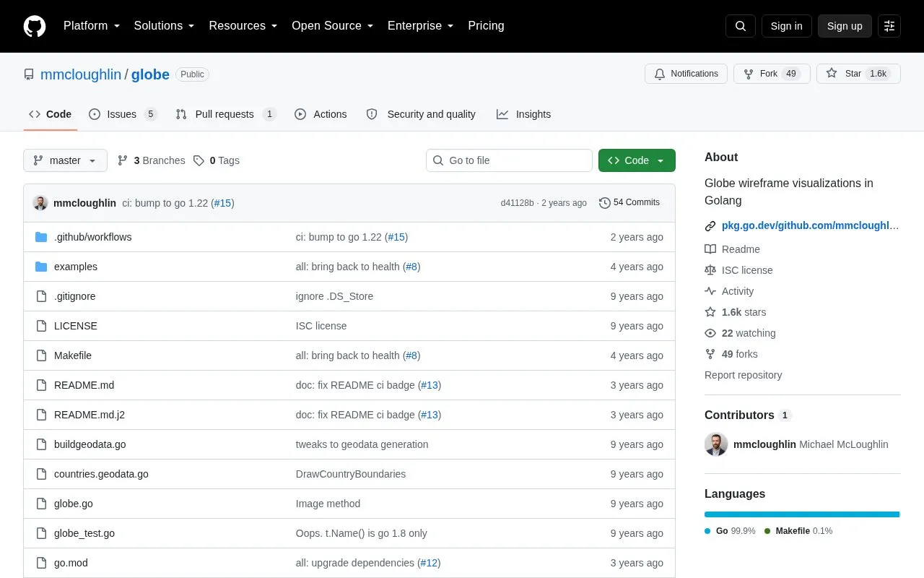The height and width of the screenshot is (578, 924).
Task: Switch to the Actions tab
Action: coord(321,114)
